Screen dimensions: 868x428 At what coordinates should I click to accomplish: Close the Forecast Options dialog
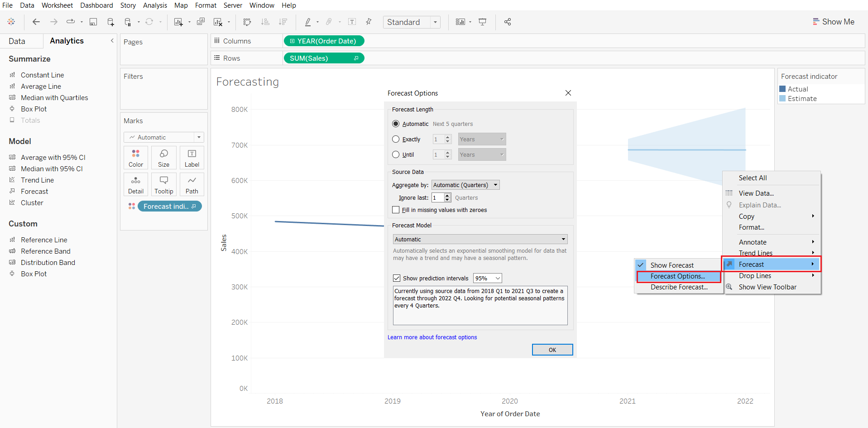pos(568,93)
